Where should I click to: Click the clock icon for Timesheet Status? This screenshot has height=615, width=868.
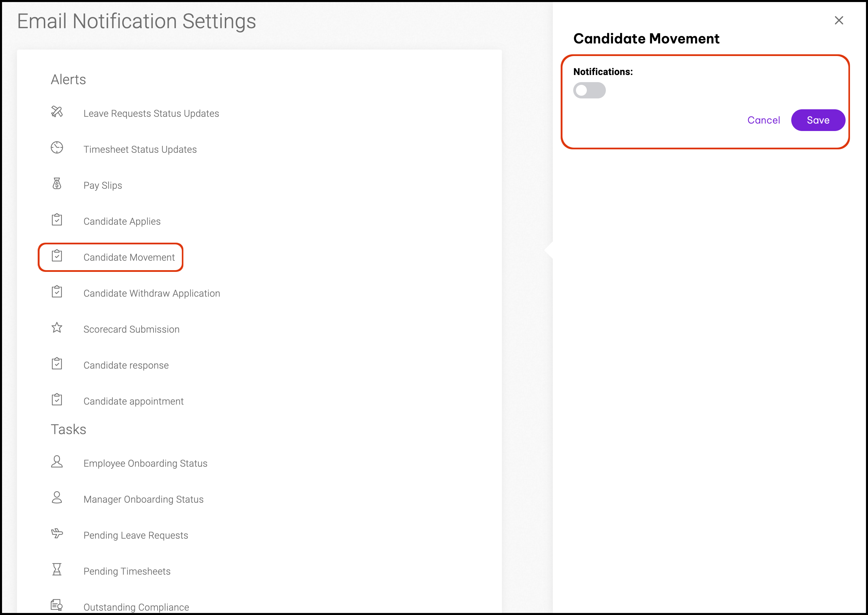(57, 148)
